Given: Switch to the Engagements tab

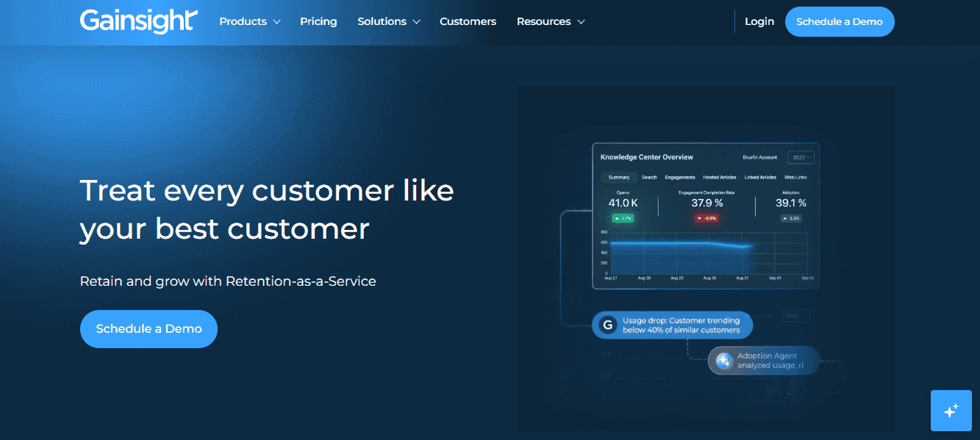Looking at the screenshot, I should pyautogui.click(x=679, y=177).
